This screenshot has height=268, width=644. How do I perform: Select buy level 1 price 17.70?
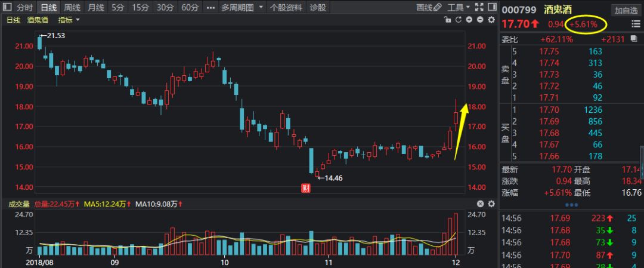click(549, 110)
